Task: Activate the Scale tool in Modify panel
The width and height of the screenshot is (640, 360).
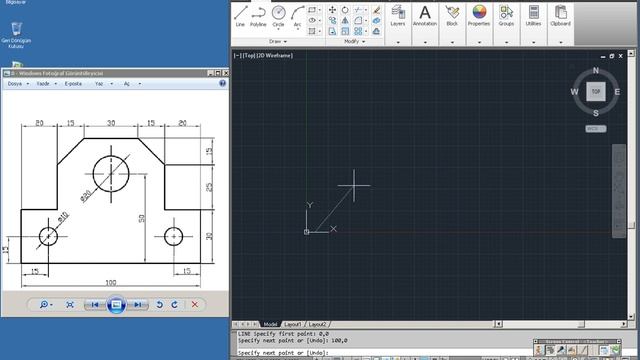Action: [345, 31]
